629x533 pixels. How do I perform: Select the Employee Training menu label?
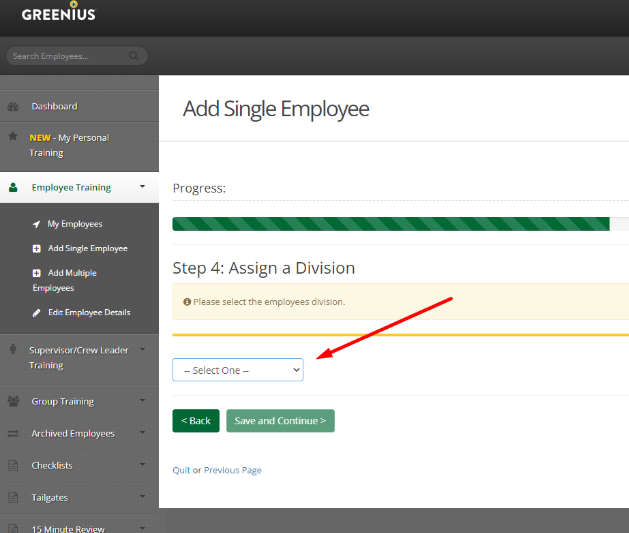pos(71,188)
